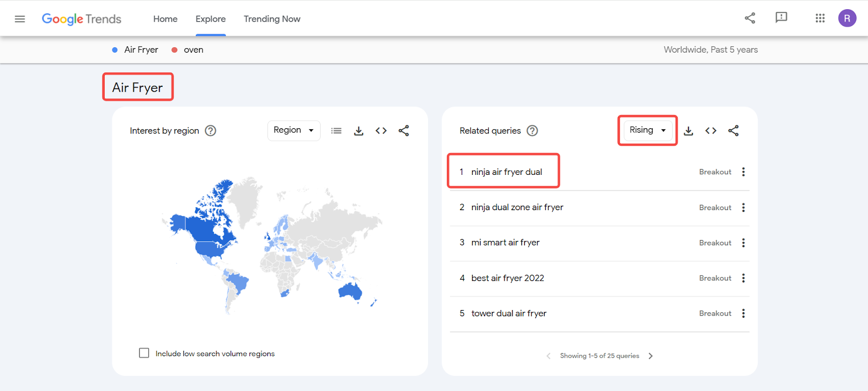Download Interest by region CSV

pyautogui.click(x=359, y=131)
